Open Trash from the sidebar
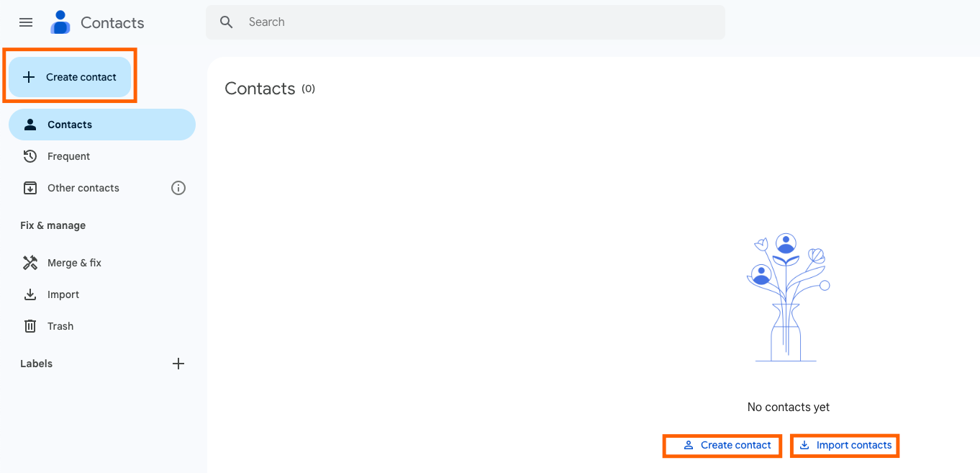This screenshot has height=473, width=980. pyautogui.click(x=102, y=326)
